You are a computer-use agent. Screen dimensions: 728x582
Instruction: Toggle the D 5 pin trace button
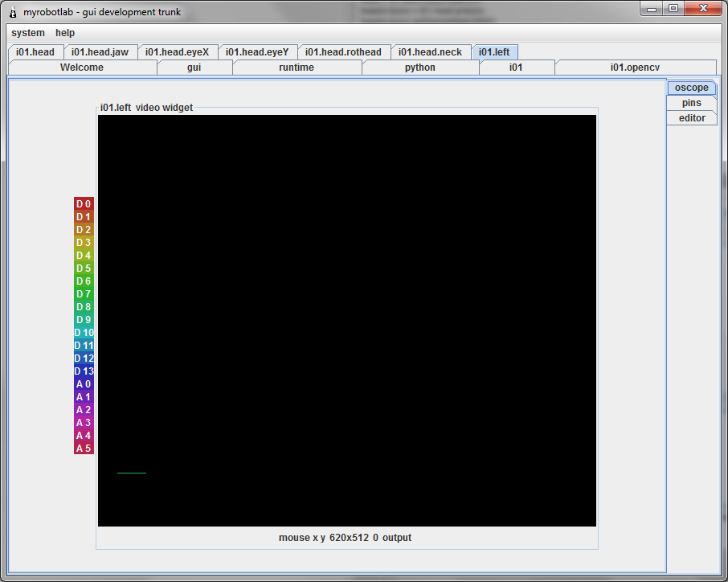point(84,268)
